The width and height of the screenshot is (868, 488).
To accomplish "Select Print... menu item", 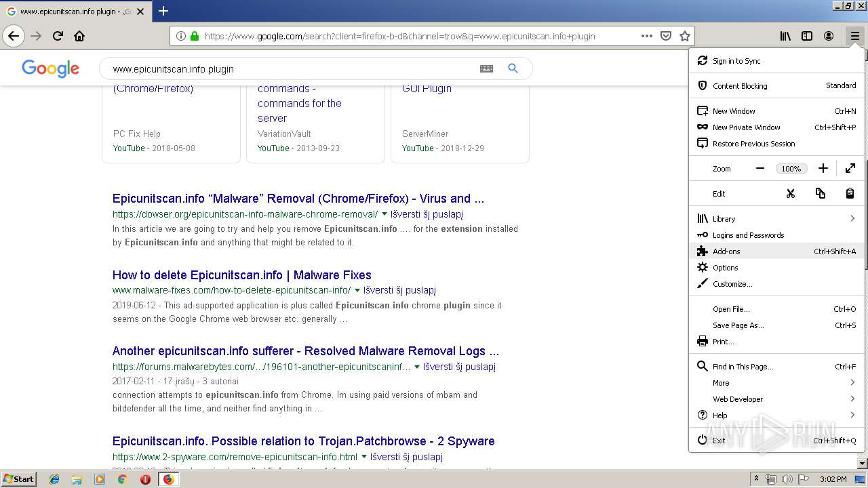I will point(776,342).
